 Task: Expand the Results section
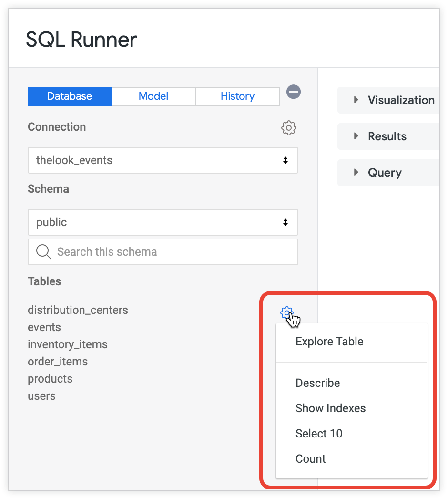(x=388, y=136)
